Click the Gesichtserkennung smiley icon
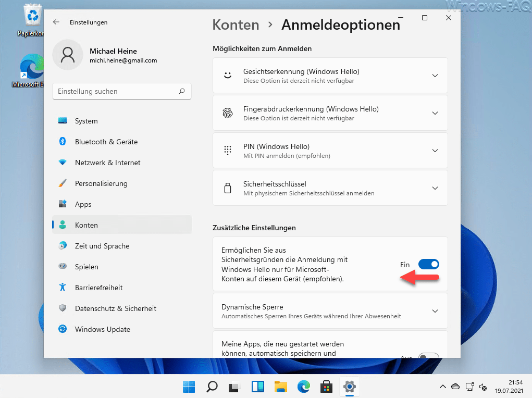The height and width of the screenshot is (398, 532). click(228, 76)
